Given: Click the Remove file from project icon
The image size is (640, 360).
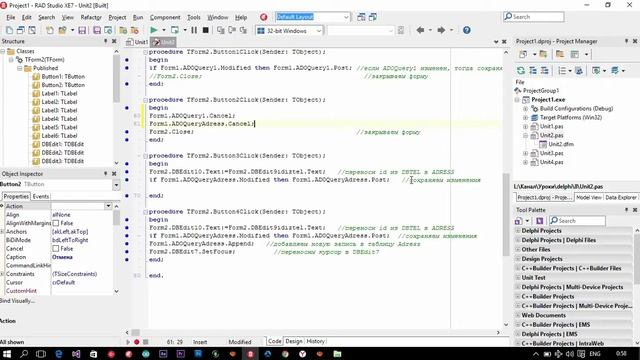Looking at the screenshot, I should (x=134, y=30).
